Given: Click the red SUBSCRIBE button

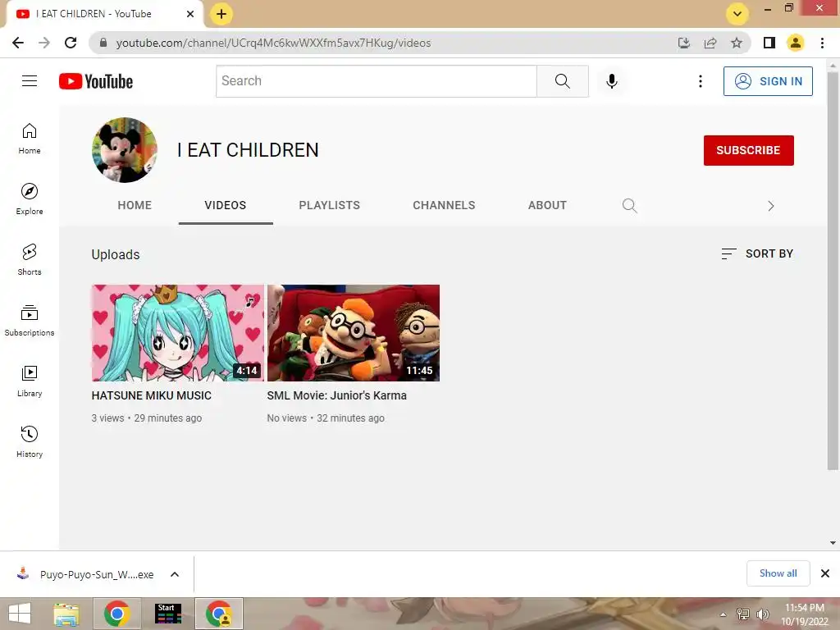Looking at the screenshot, I should (x=748, y=150).
